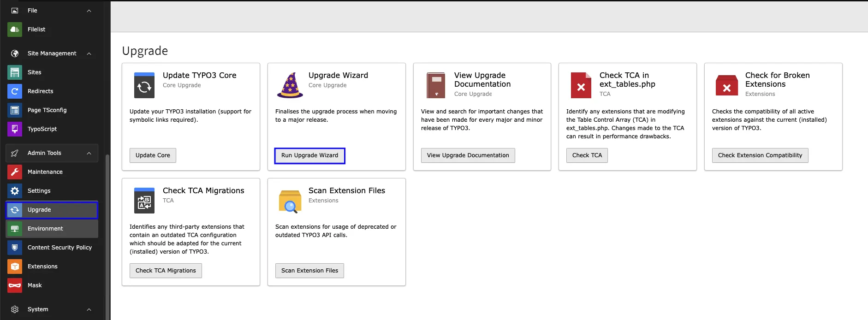This screenshot has width=868, height=320.
Task: Click the Scan Extension Files magnifier icon
Action: (x=290, y=201)
